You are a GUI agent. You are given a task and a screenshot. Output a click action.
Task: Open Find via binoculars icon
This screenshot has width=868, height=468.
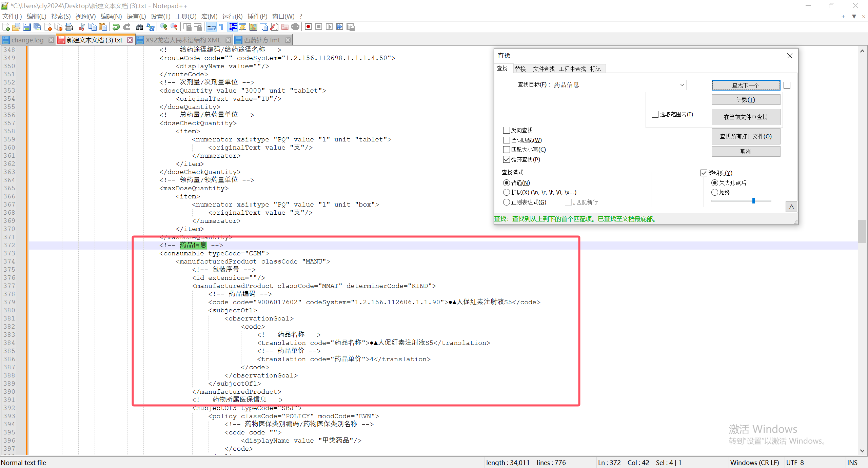[139, 27]
